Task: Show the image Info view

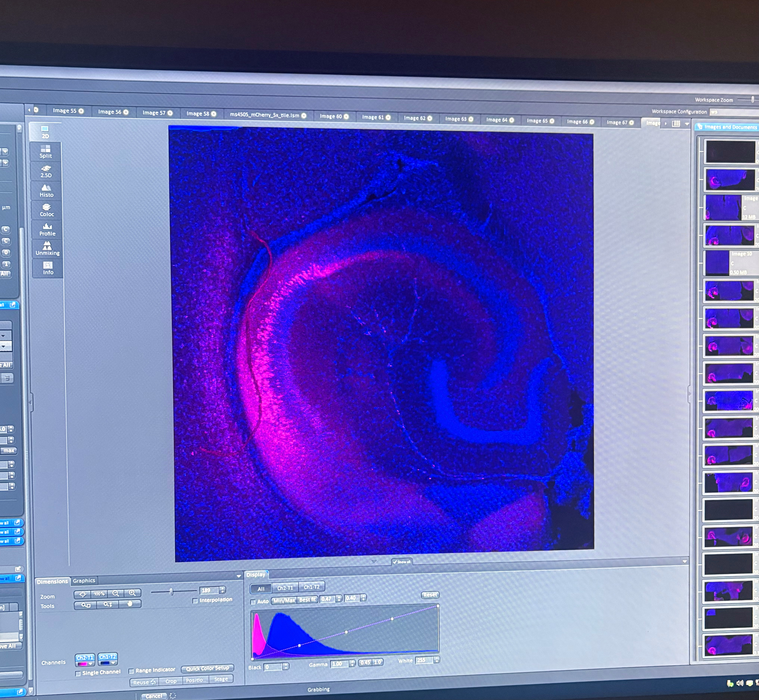Action: tap(48, 268)
